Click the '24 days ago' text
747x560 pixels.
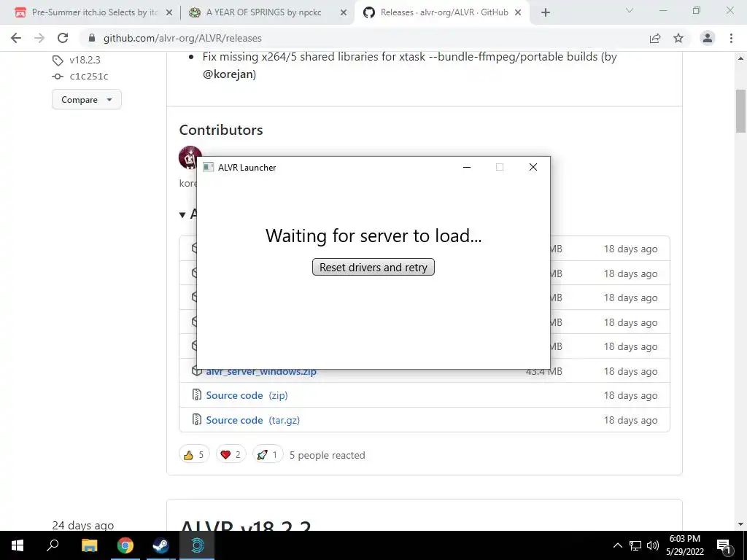tap(83, 525)
